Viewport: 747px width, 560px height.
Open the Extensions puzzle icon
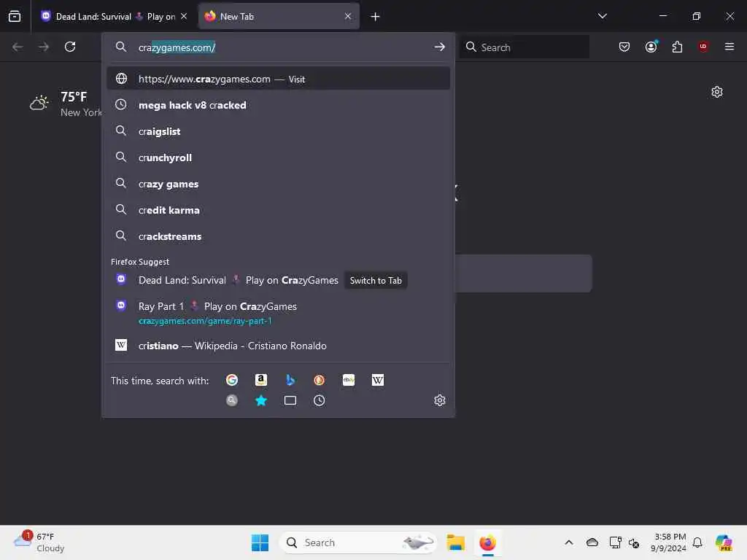tap(677, 47)
